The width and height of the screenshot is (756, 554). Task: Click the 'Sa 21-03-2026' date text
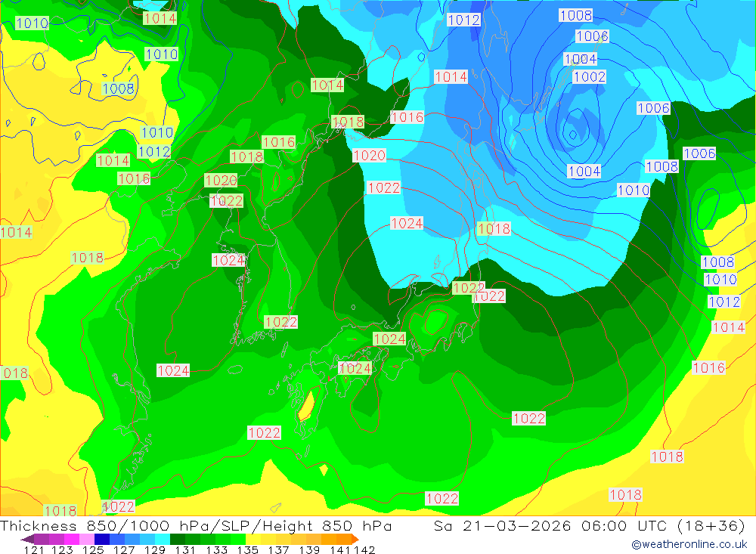(502, 525)
